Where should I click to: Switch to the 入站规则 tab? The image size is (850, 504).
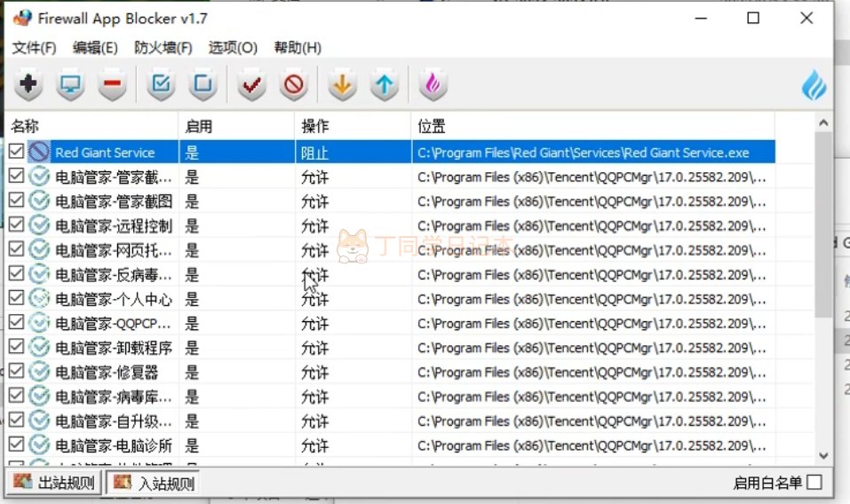tap(154, 483)
